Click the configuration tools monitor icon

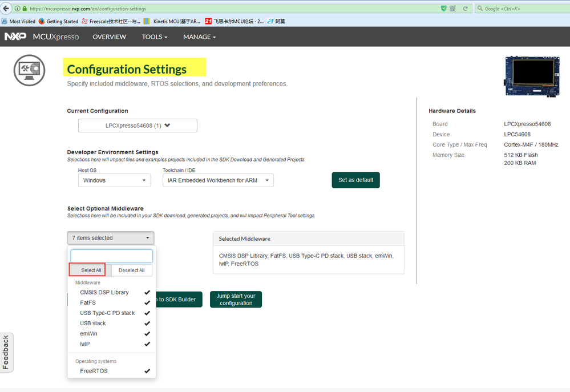(x=30, y=70)
